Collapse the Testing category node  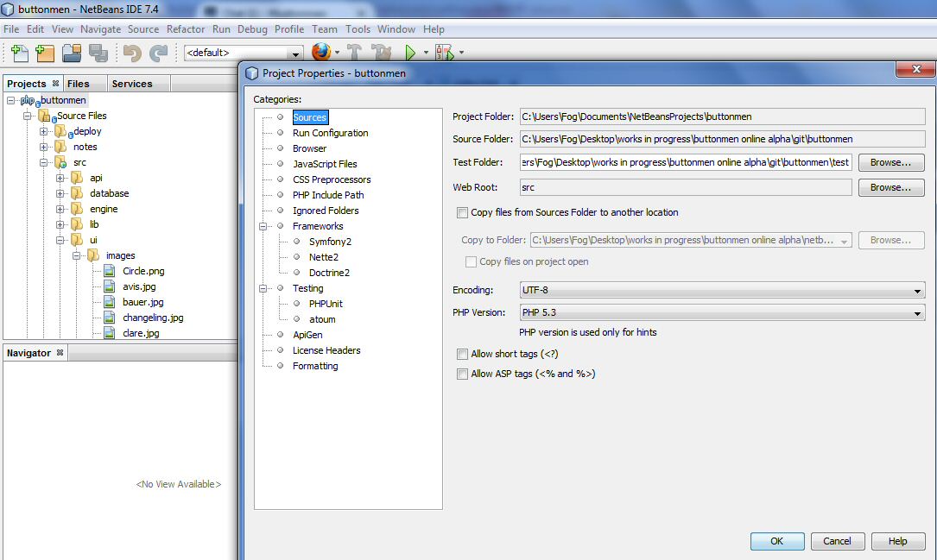tap(263, 288)
